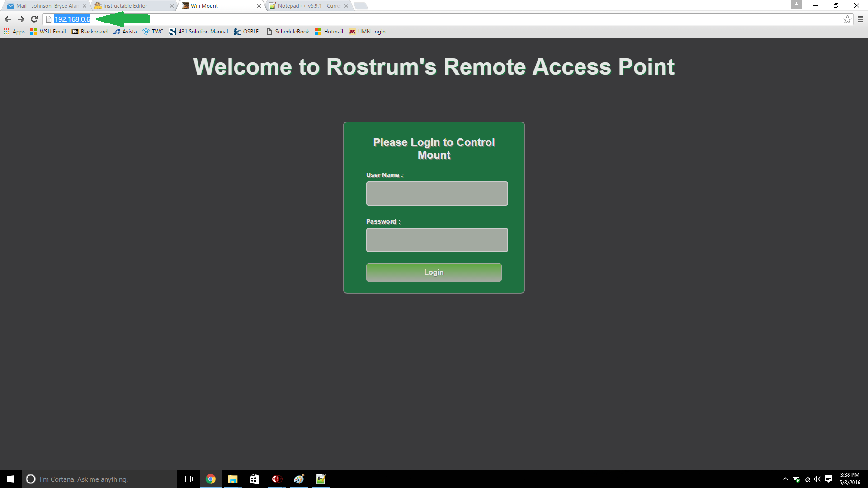Screen dimensions: 868x488
Task: Open the Wi-Fi network tray icon
Action: click(x=807, y=479)
